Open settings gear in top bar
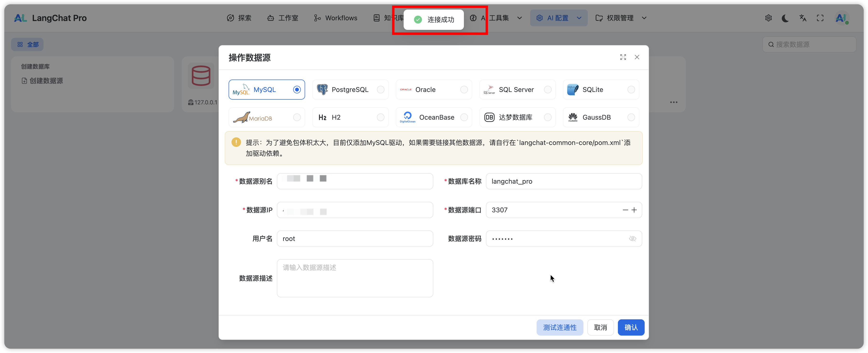This screenshot has width=868, height=353. click(768, 18)
